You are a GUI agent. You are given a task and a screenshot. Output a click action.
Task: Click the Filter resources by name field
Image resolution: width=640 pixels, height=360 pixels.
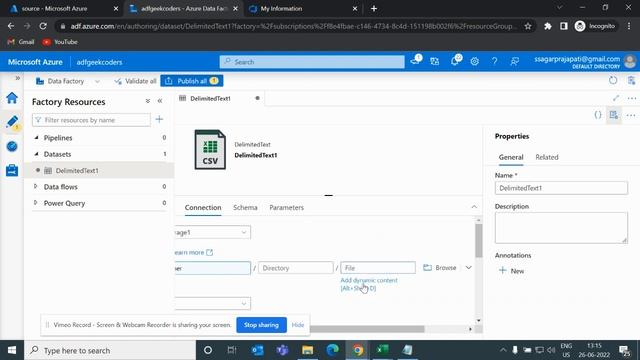tap(91, 120)
